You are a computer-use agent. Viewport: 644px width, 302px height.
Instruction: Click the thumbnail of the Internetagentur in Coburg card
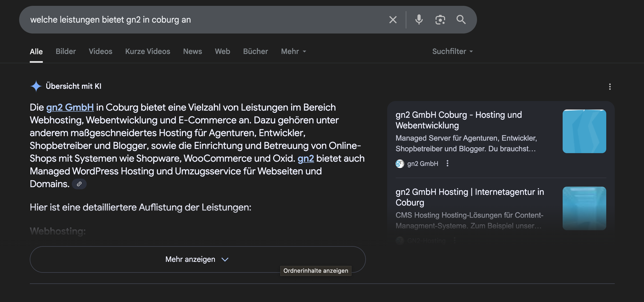pyautogui.click(x=584, y=208)
